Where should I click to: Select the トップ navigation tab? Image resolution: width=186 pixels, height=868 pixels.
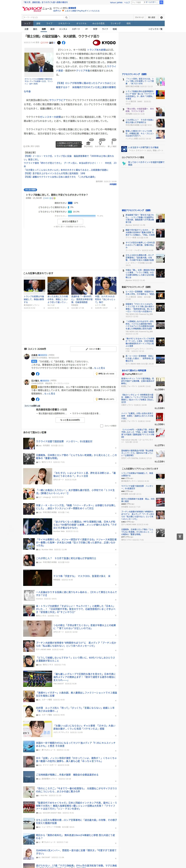[x=27, y=24]
